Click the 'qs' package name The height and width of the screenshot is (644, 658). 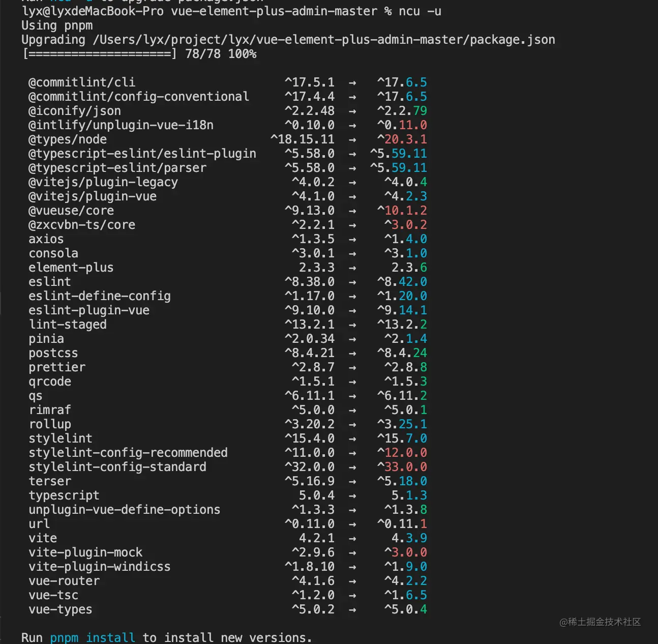tap(36, 396)
